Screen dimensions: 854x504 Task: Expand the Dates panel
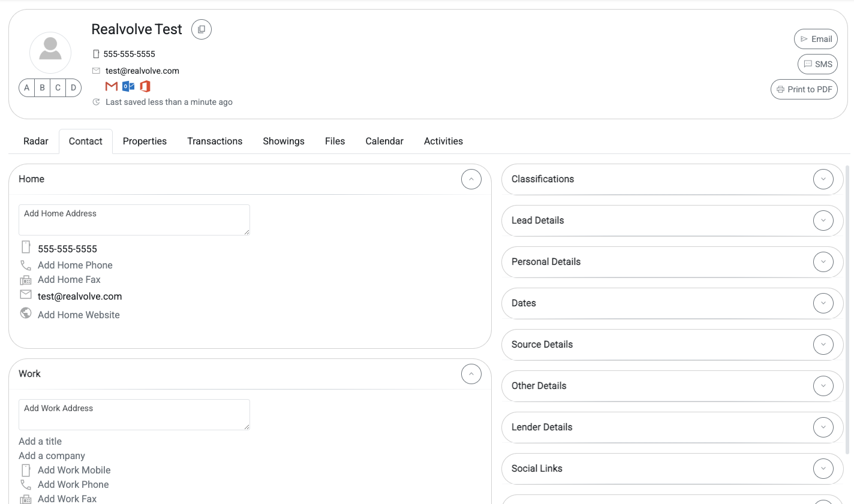tap(823, 303)
